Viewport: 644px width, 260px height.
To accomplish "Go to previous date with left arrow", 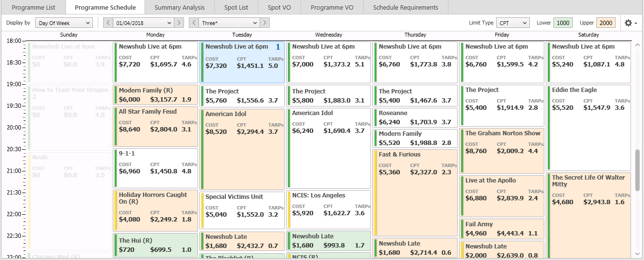I will [108, 23].
